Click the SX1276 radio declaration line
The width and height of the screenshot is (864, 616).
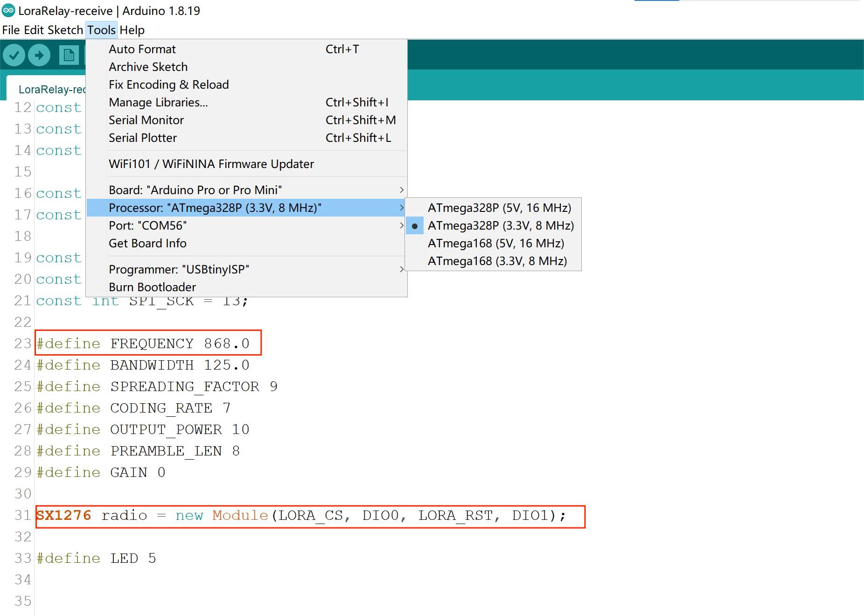click(301, 515)
